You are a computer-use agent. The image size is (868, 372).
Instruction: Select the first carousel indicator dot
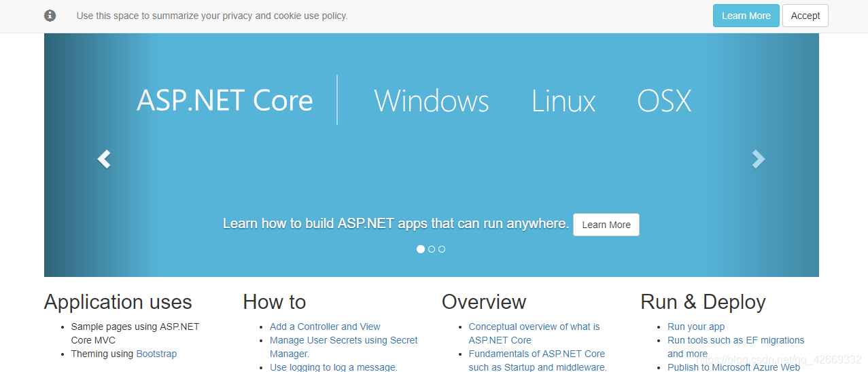[x=421, y=249]
